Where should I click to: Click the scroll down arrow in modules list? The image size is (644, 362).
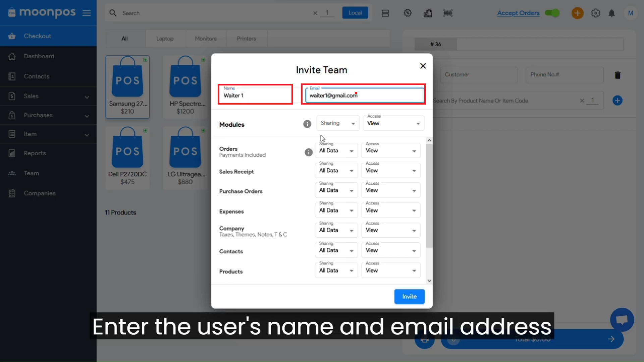pyautogui.click(x=429, y=281)
